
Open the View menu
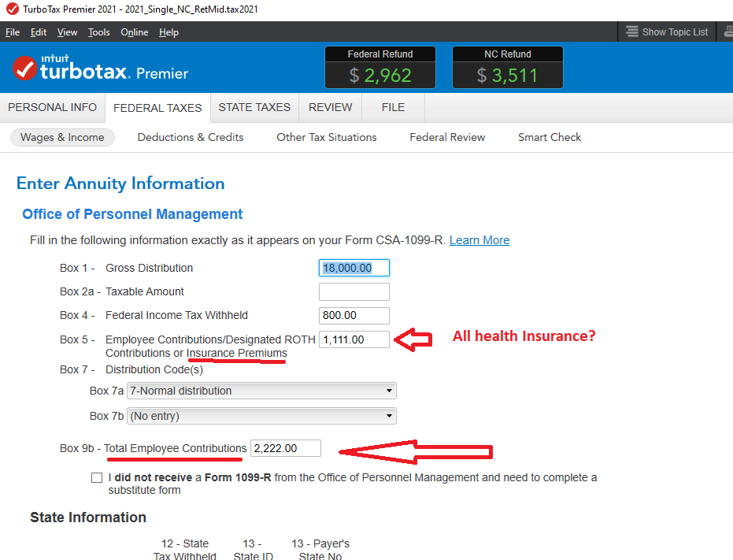pos(68,32)
